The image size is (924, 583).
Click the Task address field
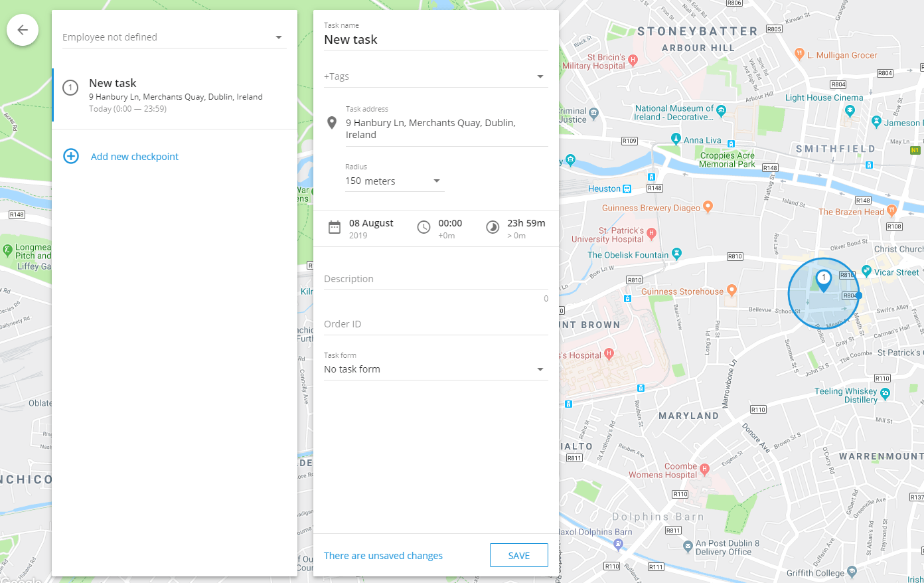click(445, 129)
